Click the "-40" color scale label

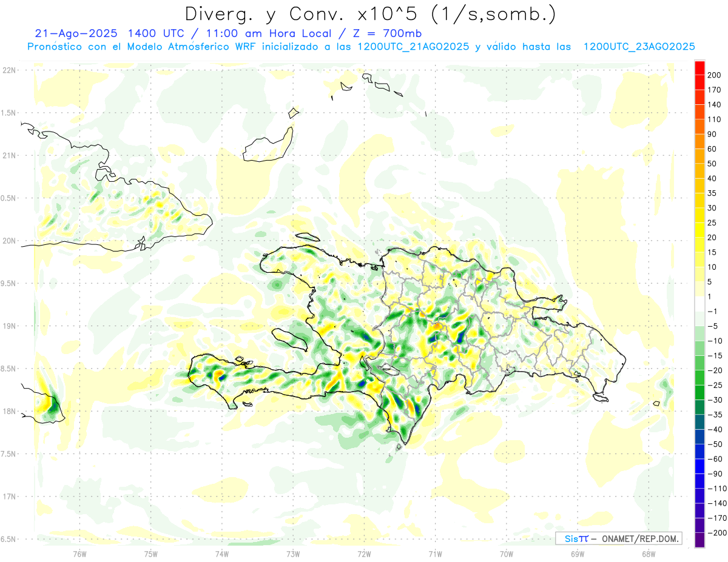[716, 430]
